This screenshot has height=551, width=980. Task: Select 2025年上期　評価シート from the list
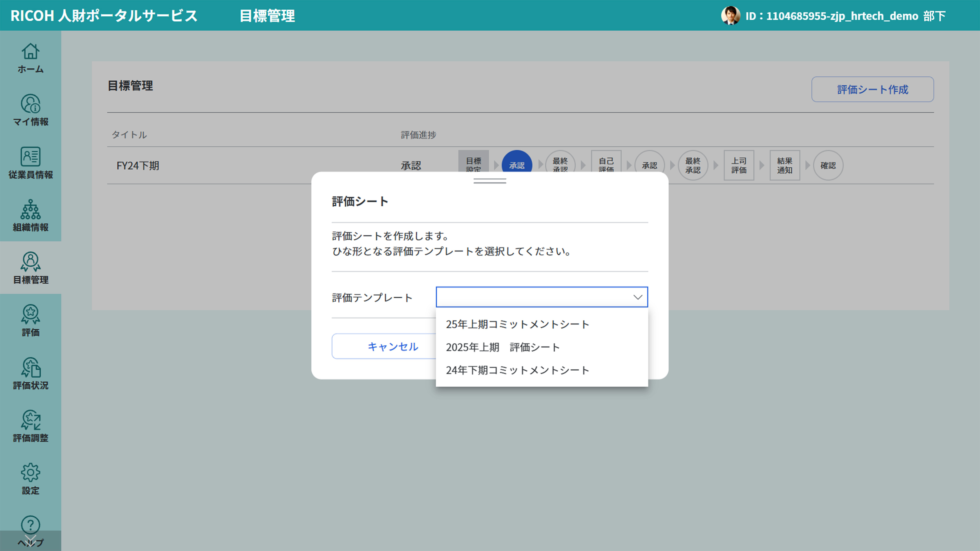click(x=503, y=347)
